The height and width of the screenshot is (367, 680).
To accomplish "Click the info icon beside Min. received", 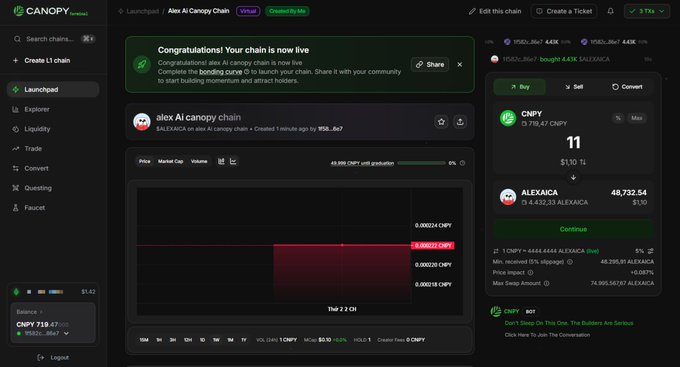I will point(570,262).
